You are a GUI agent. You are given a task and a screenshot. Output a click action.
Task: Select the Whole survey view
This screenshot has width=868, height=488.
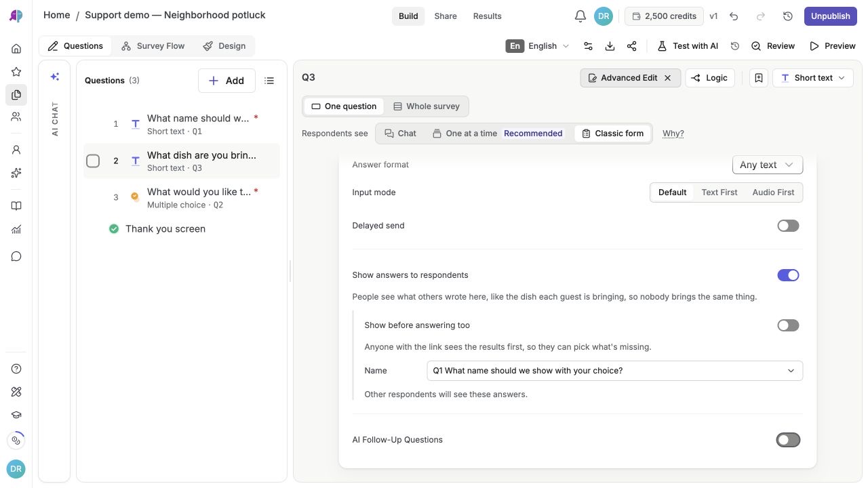pos(427,106)
